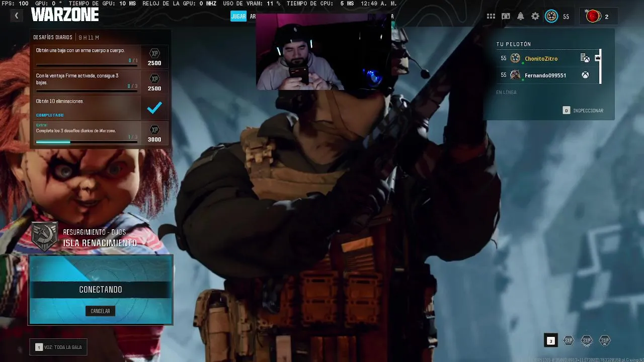Select the JUGAR tab
Image resolution: width=644 pixels, height=362 pixels.
tap(238, 16)
